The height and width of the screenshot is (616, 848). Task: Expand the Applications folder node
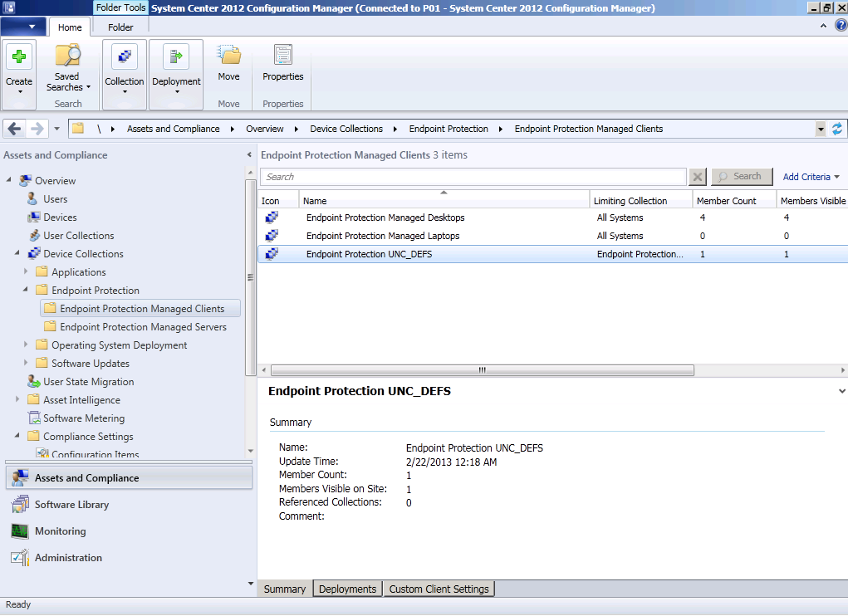pos(26,271)
